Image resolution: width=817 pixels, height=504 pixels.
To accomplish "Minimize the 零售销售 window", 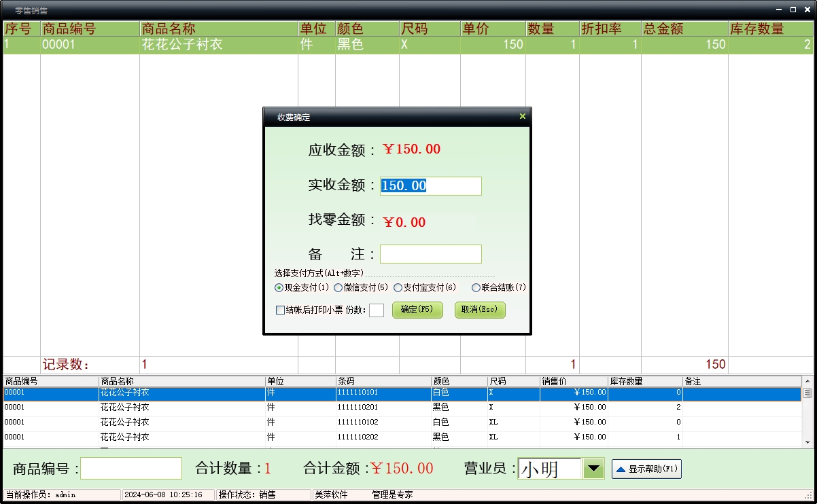I will [780, 10].
